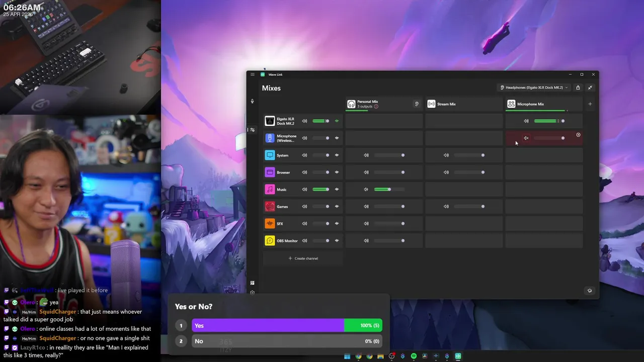Mute Music in the Personal Mix

click(366, 190)
